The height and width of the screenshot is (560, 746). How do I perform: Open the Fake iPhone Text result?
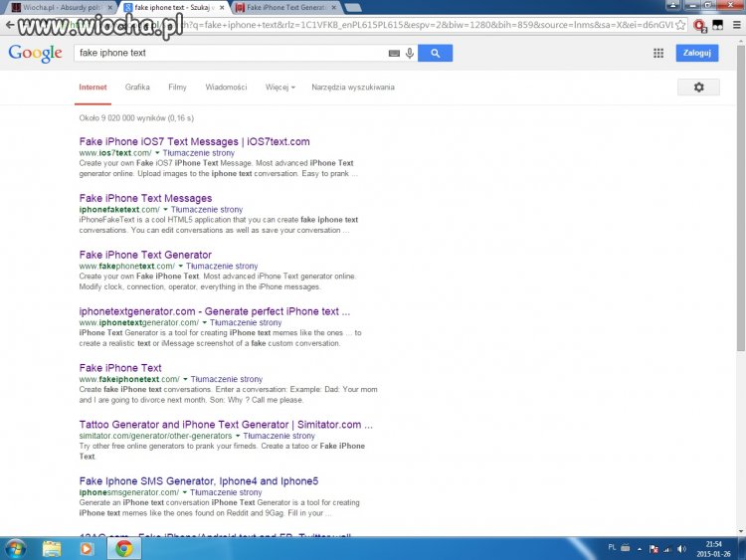120,368
